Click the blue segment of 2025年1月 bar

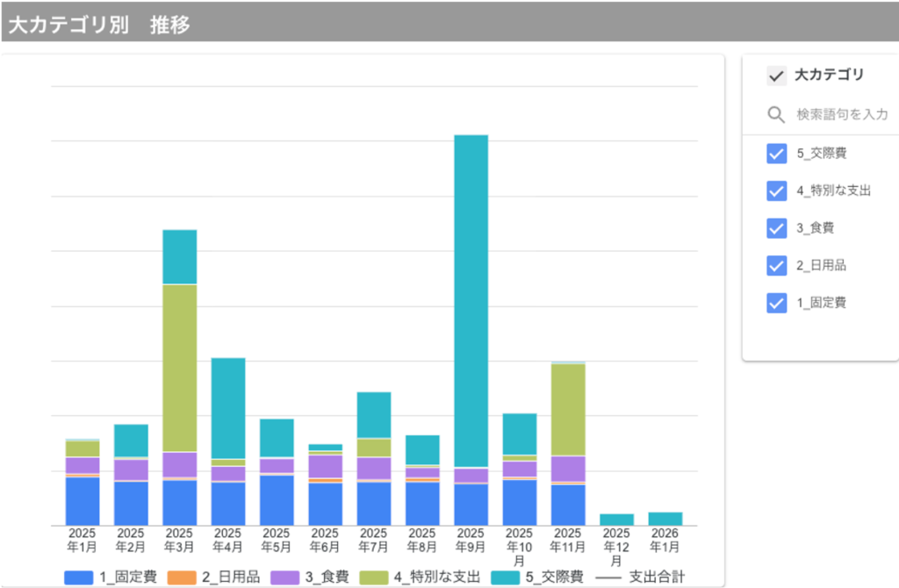click(83, 501)
